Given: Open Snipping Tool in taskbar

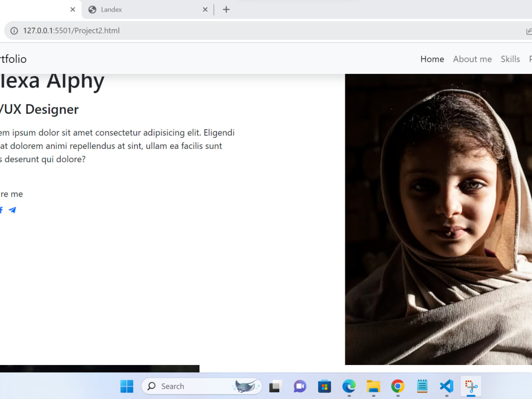Looking at the screenshot, I should tap(471, 386).
